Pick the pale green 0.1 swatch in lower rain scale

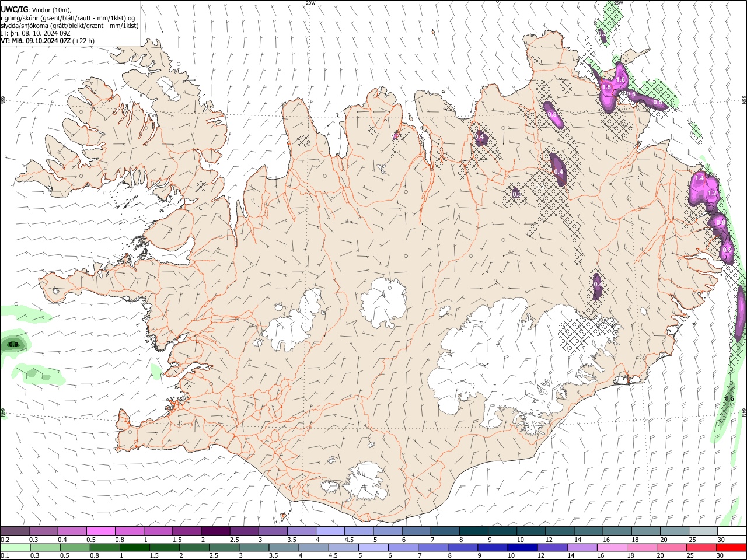(x=15, y=547)
